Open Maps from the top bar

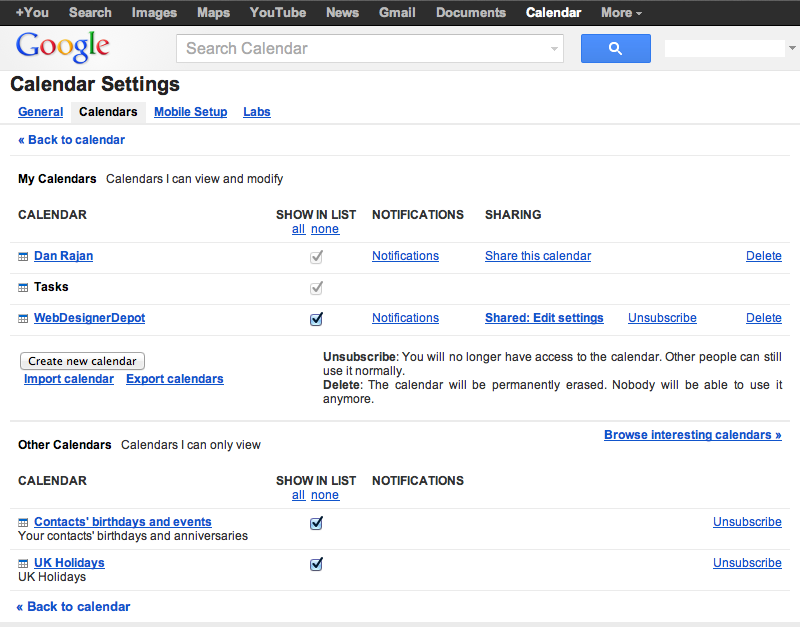click(213, 12)
